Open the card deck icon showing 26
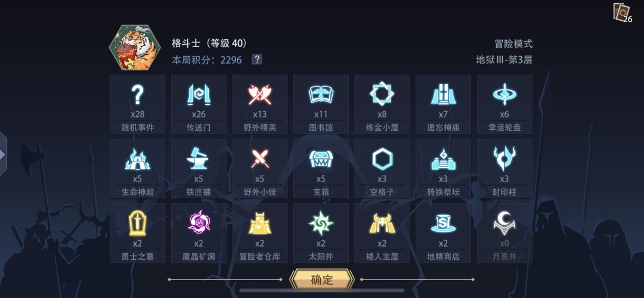The image size is (644, 298). [621, 12]
